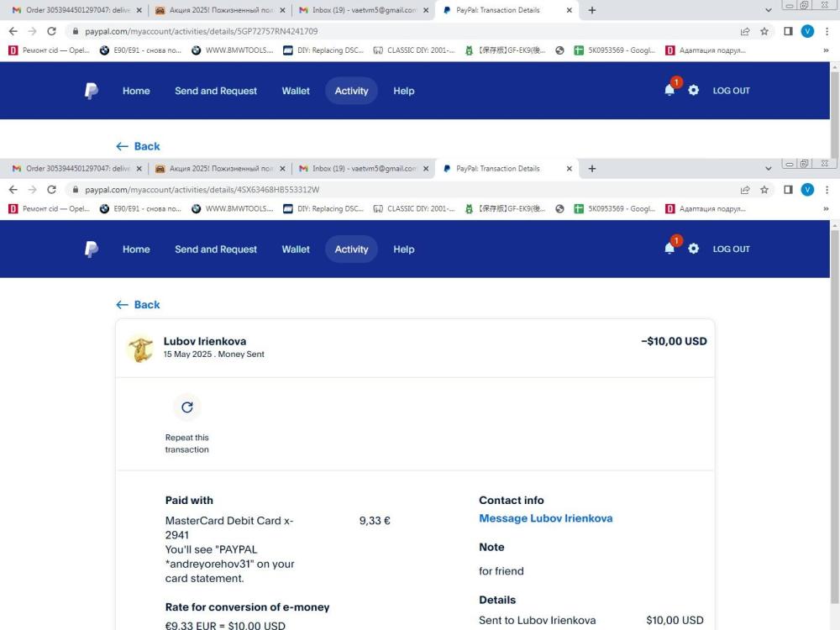Open a new tab with the plus in the upper window
The height and width of the screenshot is (630, 840).
click(x=592, y=9)
